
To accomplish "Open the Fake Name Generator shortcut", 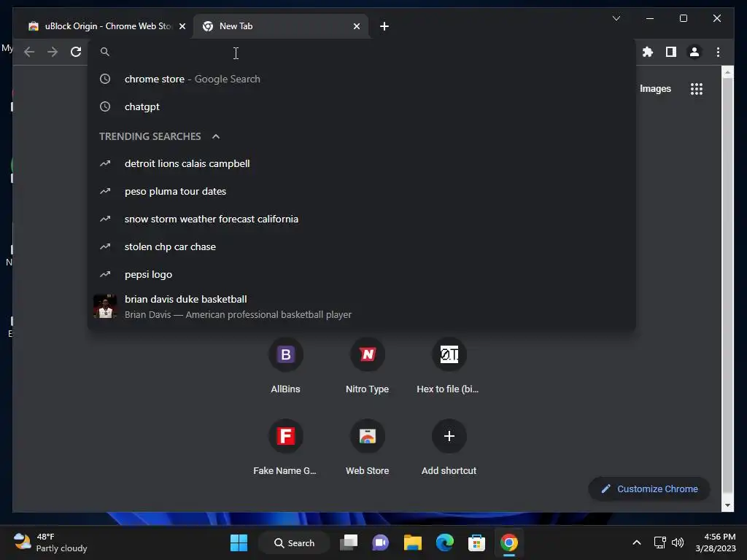I will click(285, 447).
